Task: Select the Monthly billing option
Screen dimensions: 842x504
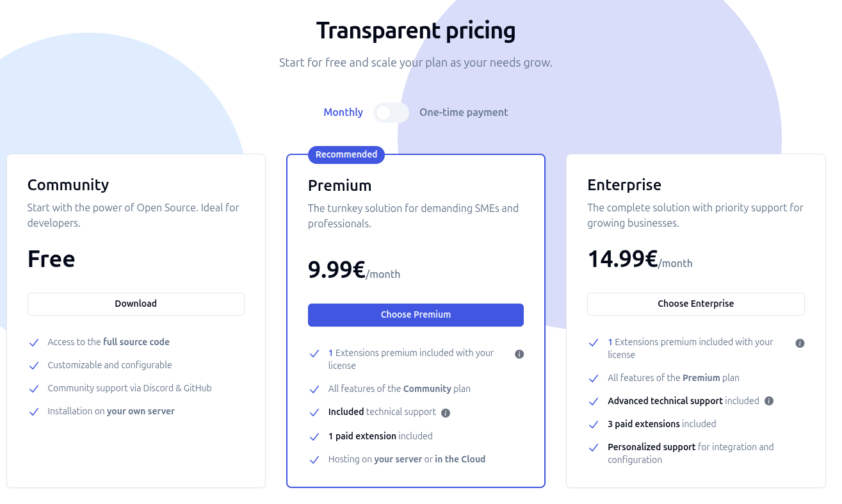Action: [343, 112]
